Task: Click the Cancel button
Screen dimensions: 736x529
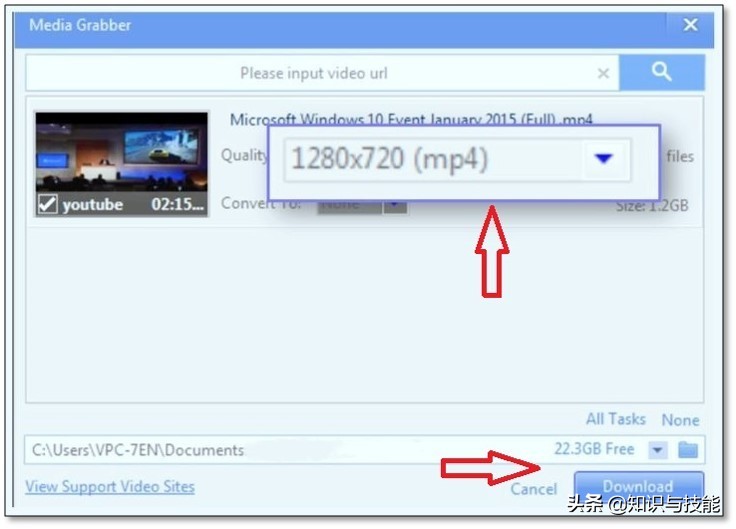Action: pyautogui.click(x=534, y=489)
